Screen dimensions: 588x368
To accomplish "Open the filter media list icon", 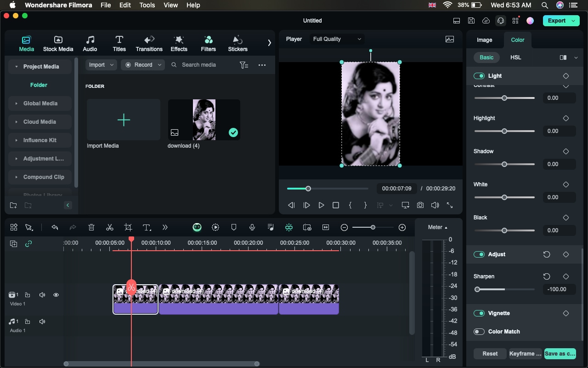I will click(244, 65).
